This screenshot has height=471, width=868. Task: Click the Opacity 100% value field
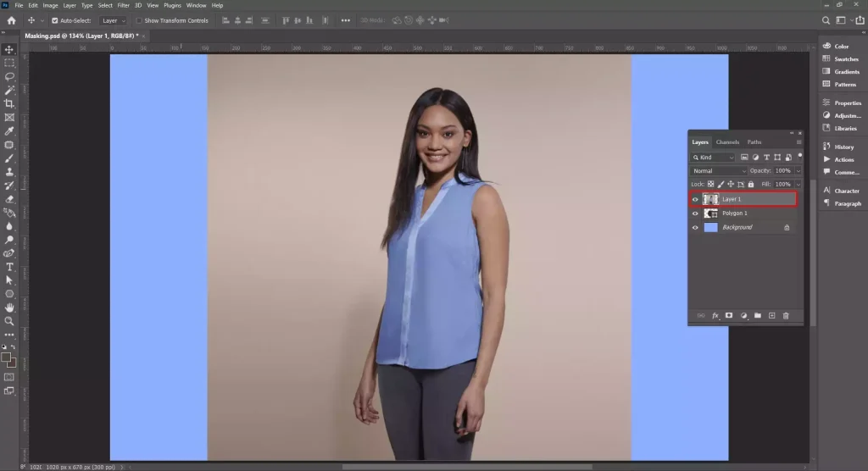[x=782, y=171]
